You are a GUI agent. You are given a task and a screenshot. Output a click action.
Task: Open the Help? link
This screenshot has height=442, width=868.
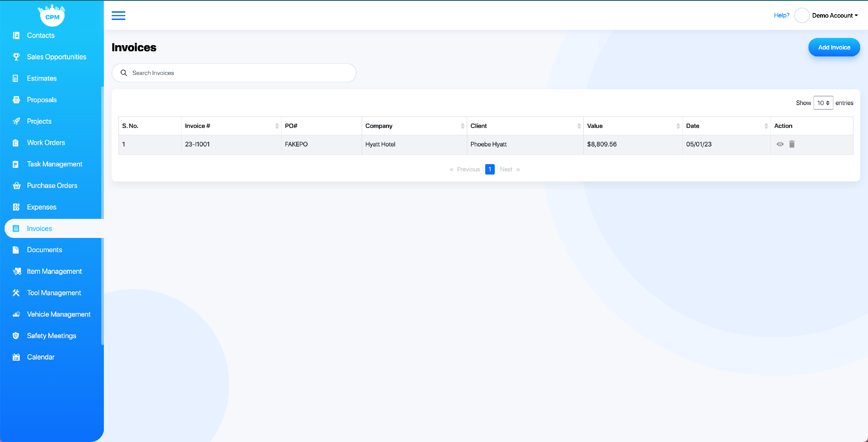781,16
